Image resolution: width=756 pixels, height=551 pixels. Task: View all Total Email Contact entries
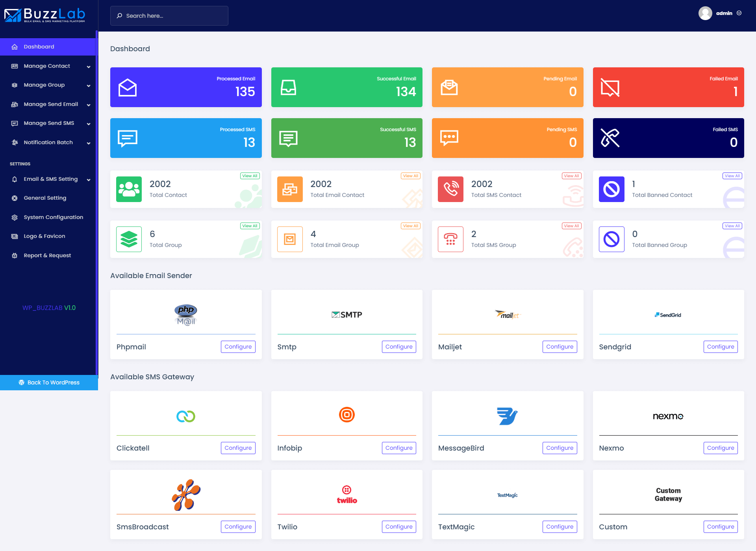[x=410, y=176]
